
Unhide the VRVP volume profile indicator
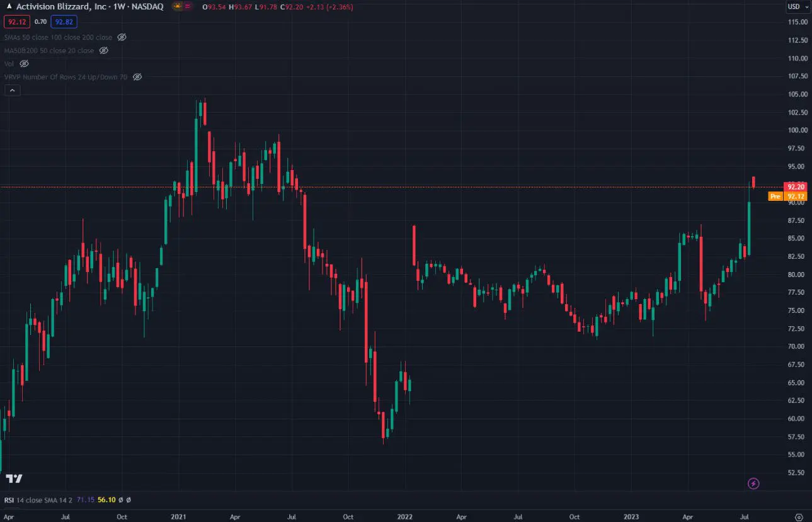(137, 77)
